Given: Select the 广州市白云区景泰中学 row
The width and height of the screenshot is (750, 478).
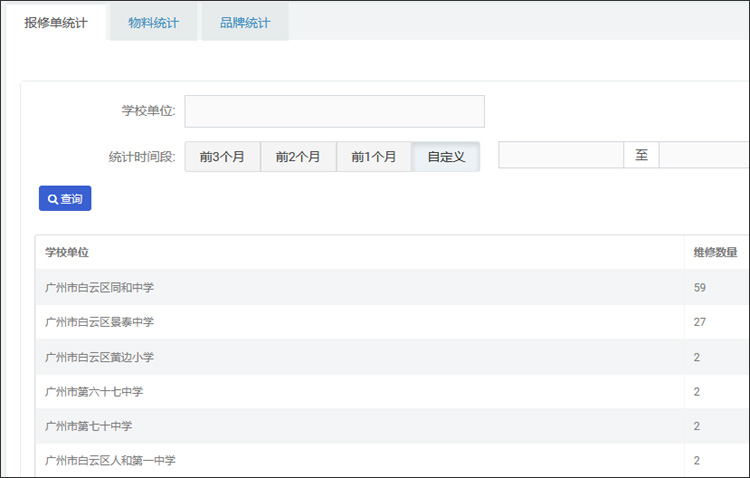Looking at the screenshot, I should 99,322.
